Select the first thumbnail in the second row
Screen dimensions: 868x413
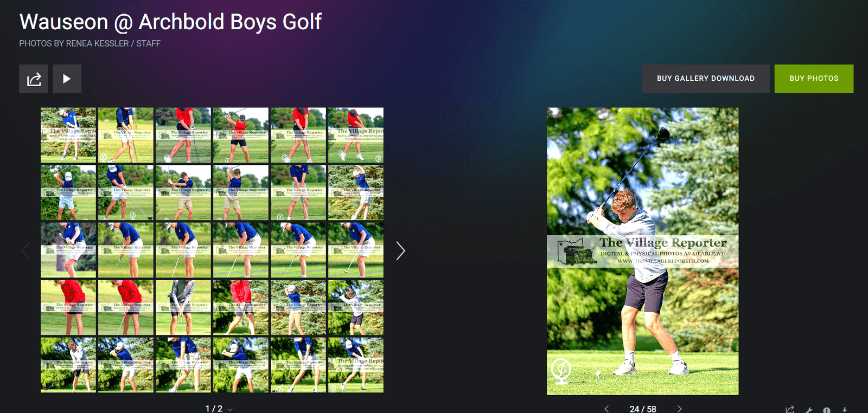coord(68,192)
